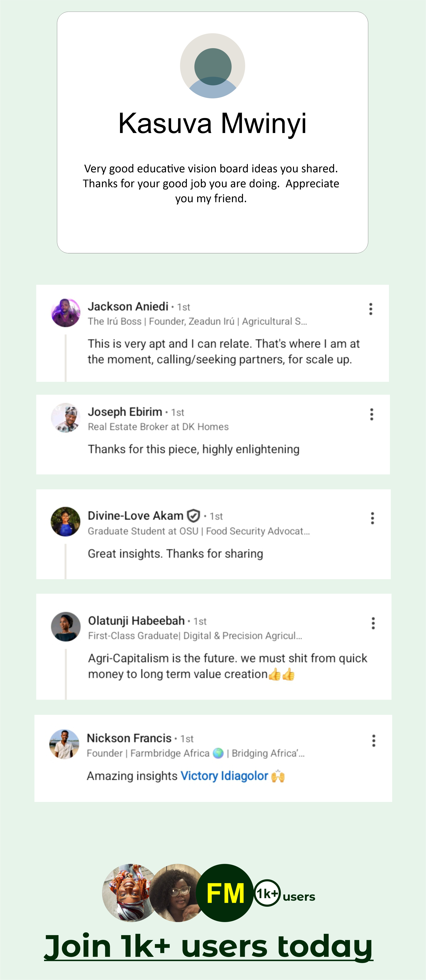Click the green FM logo circle
Viewport: 426px width, 980px height.
(x=225, y=893)
